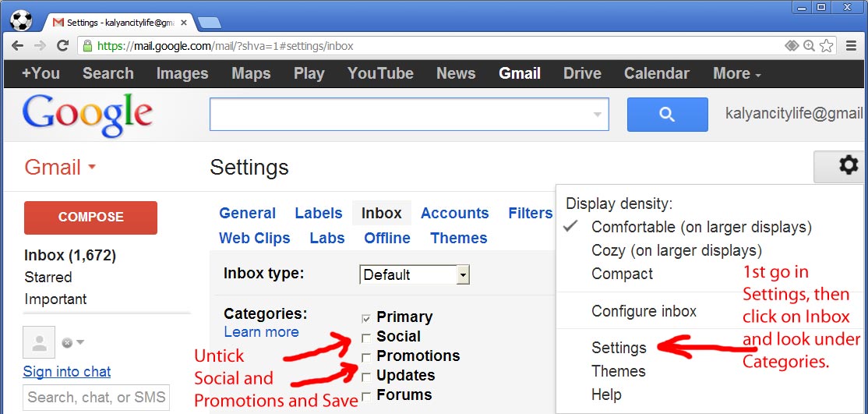868x414 pixels.
Task: Click the Primary category checkbox
Action: click(x=366, y=318)
